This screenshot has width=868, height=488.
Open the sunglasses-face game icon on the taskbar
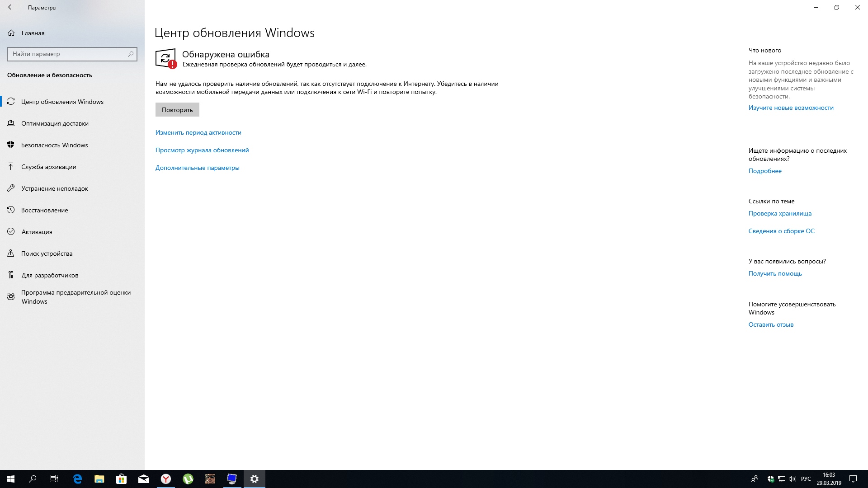[x=210, y=479]
